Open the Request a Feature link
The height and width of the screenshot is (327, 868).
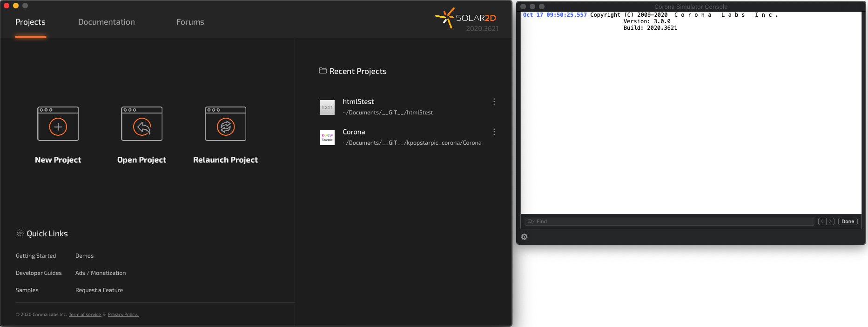[99, 290]
